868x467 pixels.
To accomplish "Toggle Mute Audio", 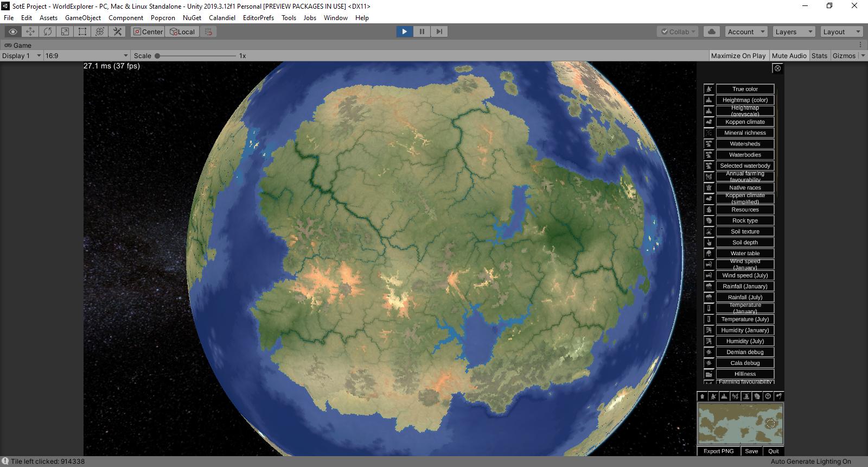I will (x=789, y=55).
